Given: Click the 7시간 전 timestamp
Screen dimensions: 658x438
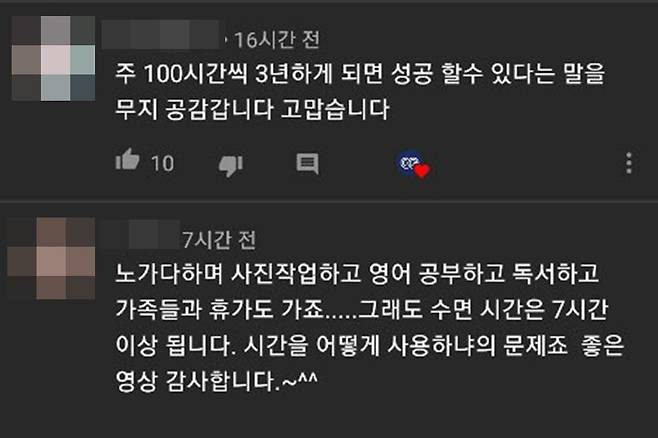Looking at the screenshot, I should coord(219,240).
